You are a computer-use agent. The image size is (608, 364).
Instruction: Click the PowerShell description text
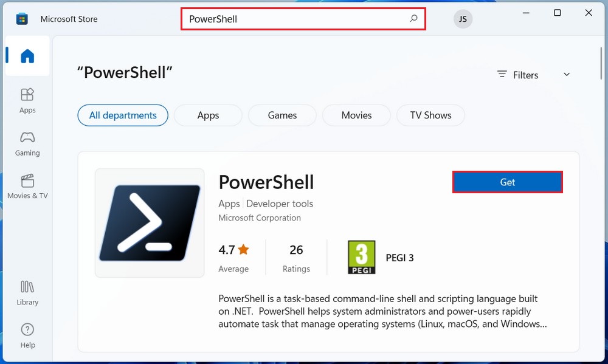382,311
